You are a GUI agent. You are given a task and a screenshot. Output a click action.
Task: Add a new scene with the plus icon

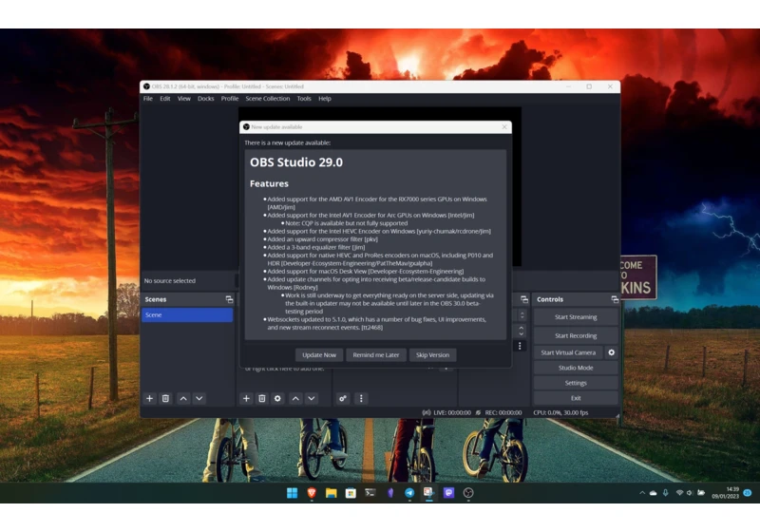tap(149, 398)
